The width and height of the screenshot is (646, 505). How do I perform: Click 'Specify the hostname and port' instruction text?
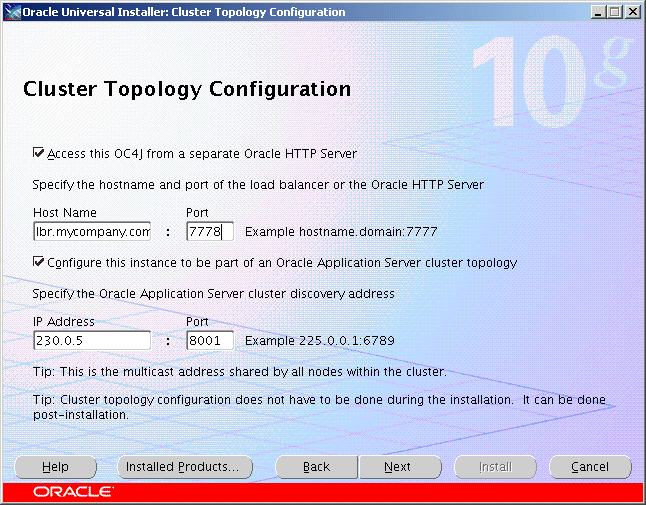pos(258,185)
